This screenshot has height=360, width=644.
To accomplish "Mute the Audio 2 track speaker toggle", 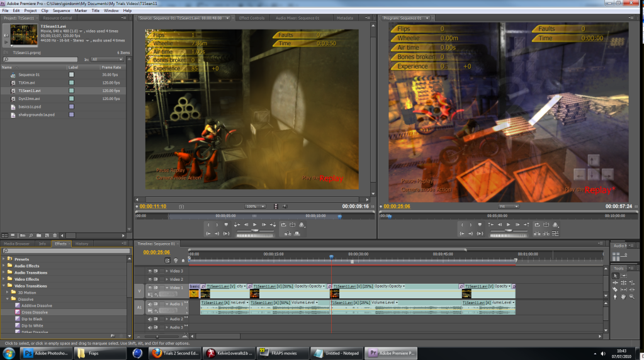I will tap(150, 319).
